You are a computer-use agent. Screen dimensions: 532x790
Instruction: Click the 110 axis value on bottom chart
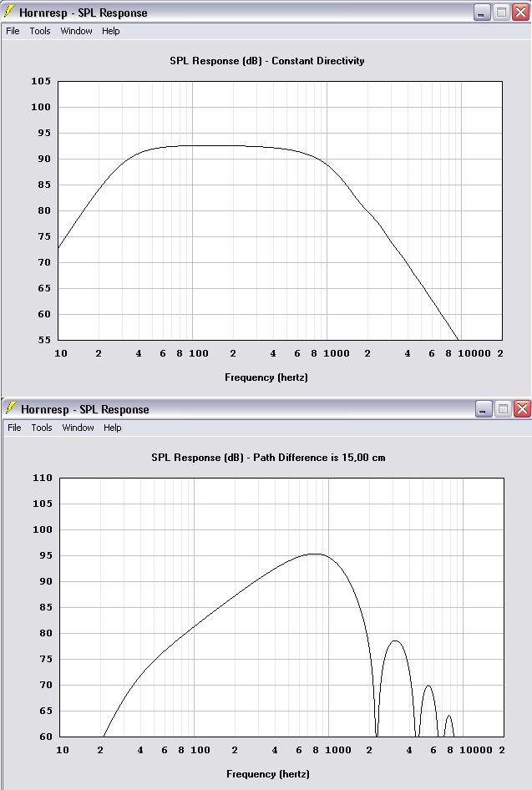(43, 478)
